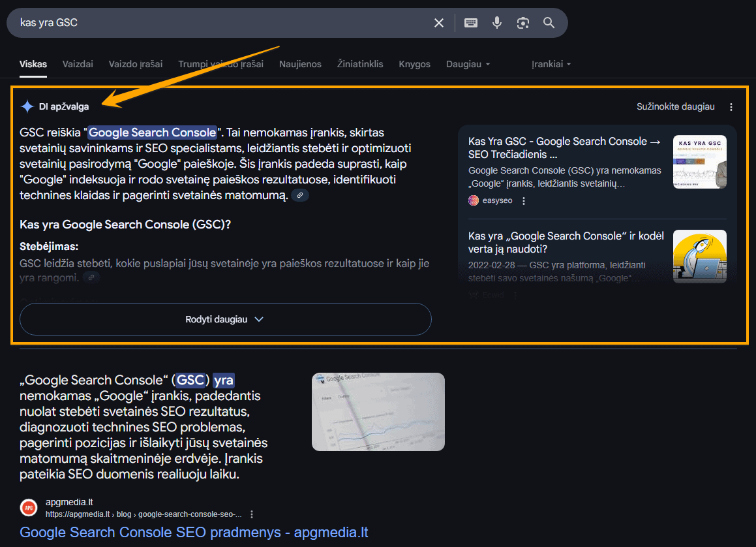
Task: Open the Naujienos tab
Action: point(300,64)
